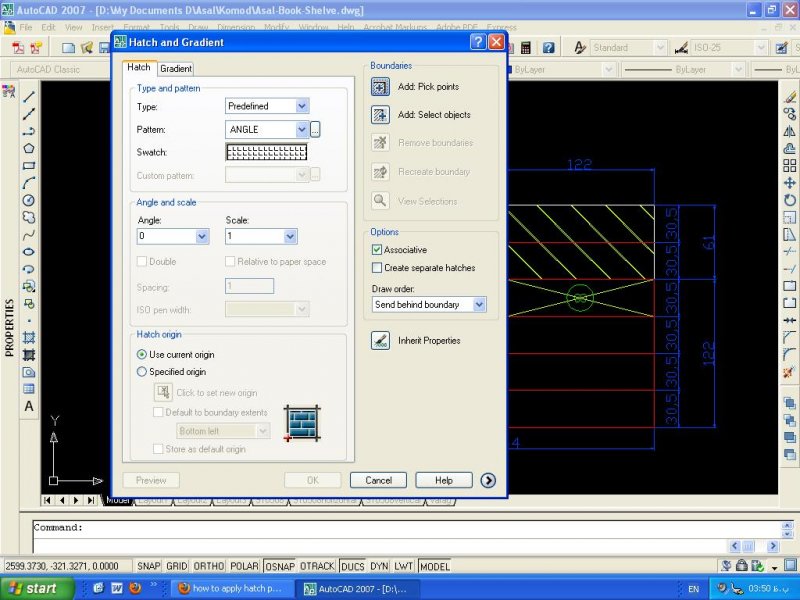Toggle MODEL space button in status bar

(x=435, y=566)
